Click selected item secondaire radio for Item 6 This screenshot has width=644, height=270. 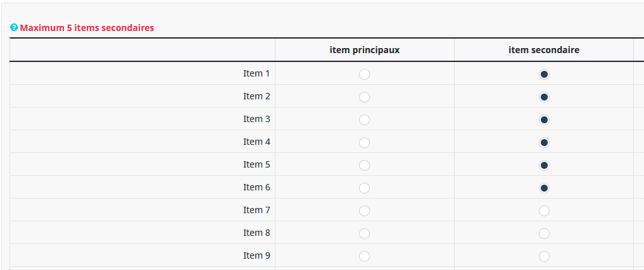pyautogui.click(x=544, y=188)
